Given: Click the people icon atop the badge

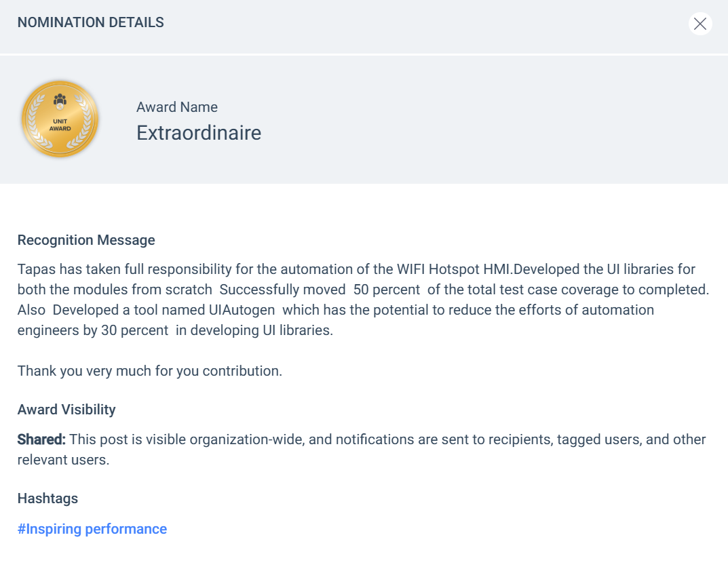Looking at the screenshot, I should (60, 102).
